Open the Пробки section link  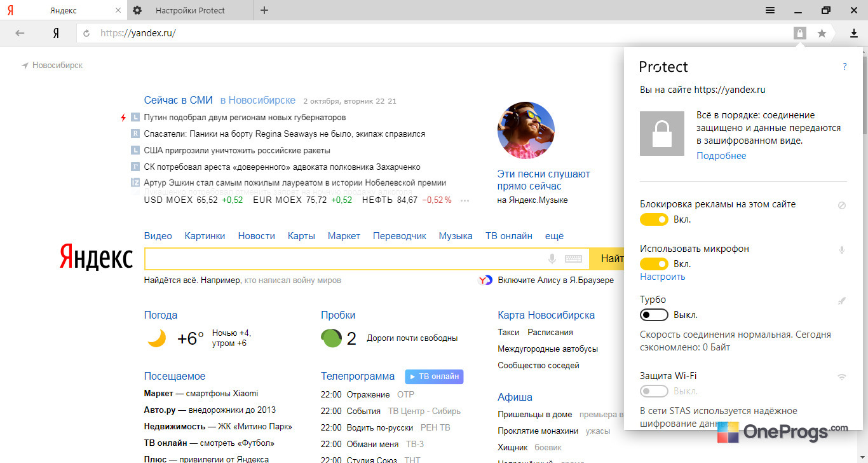338,315
